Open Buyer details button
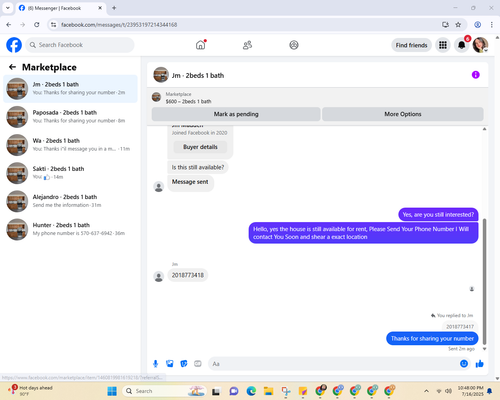The height and width of the screenshot is (400, 500). coord(200,147)
